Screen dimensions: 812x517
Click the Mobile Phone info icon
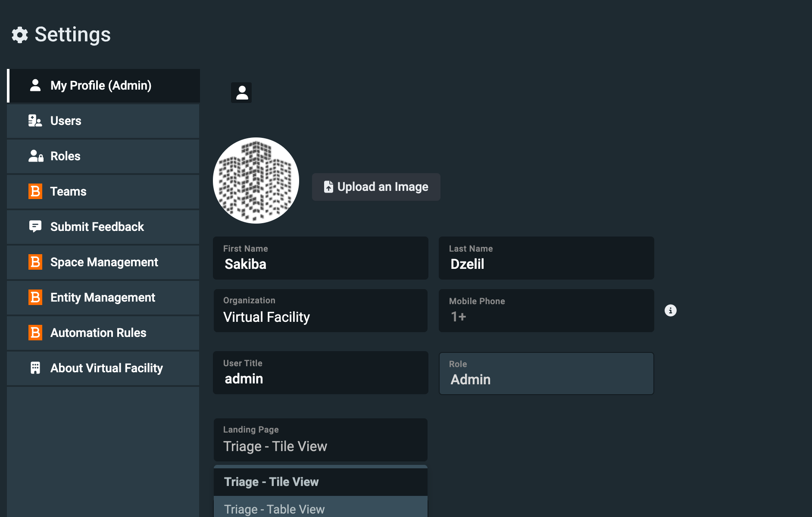(670, 311)
